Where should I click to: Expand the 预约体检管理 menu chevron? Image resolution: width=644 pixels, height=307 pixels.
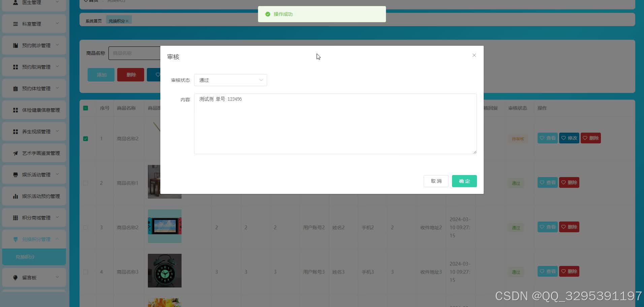(x=57, y=88)
